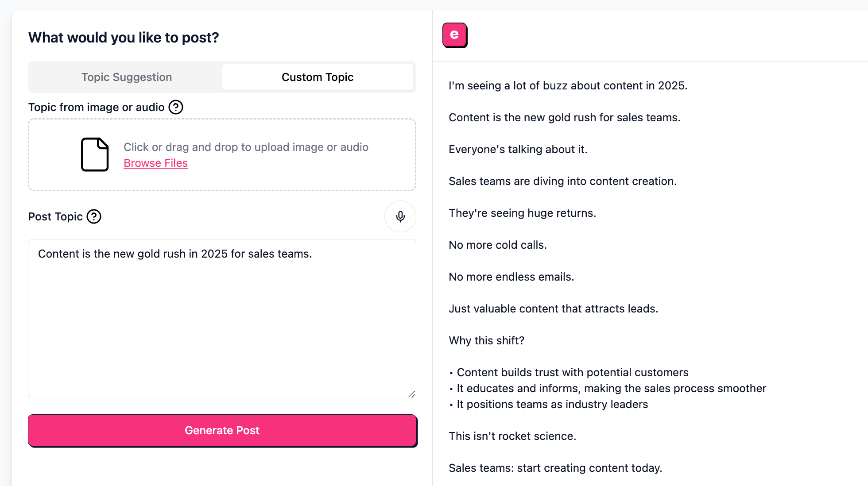Click the textarea resize handle corner
Viewport: 868px width, 486px height.
point(411,394)
